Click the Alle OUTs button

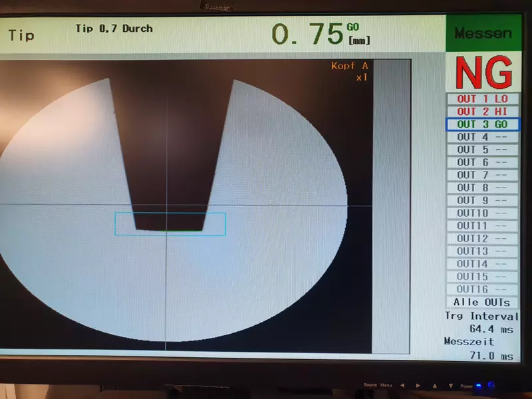coord(482,302)
